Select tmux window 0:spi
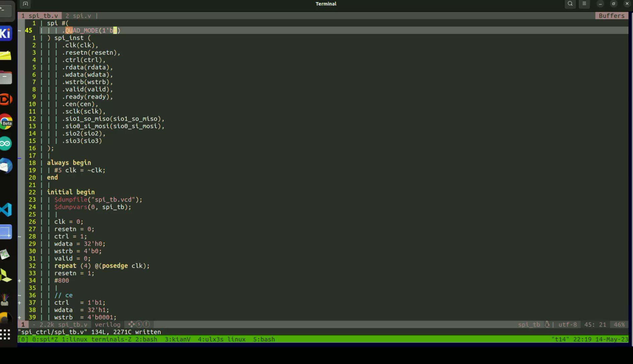This screenshot has height=364, width=633. tap(45, 339)
